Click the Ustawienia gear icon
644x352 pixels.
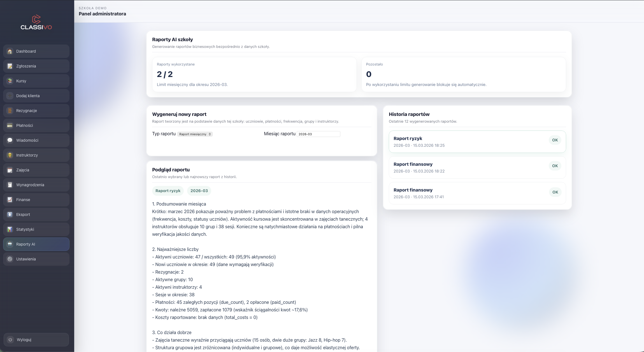coord(10,259)
